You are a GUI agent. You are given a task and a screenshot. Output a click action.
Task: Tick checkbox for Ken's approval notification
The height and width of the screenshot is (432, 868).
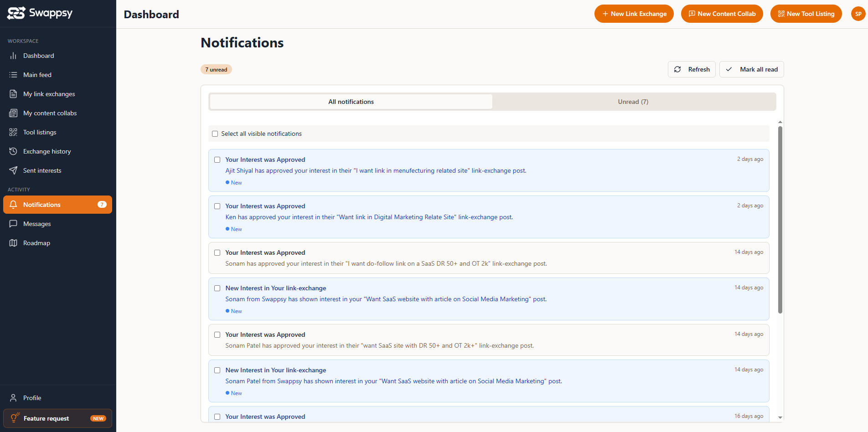click(217, 206)
